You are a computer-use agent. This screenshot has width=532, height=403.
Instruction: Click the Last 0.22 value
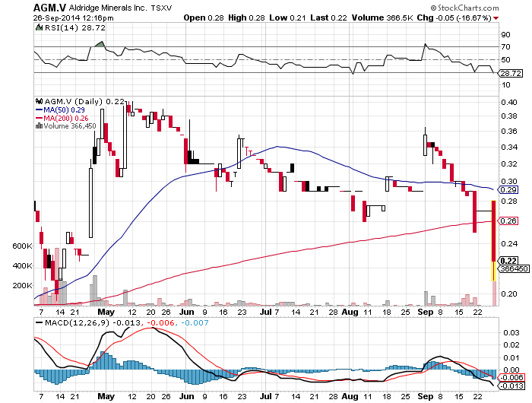click(328, 17)
